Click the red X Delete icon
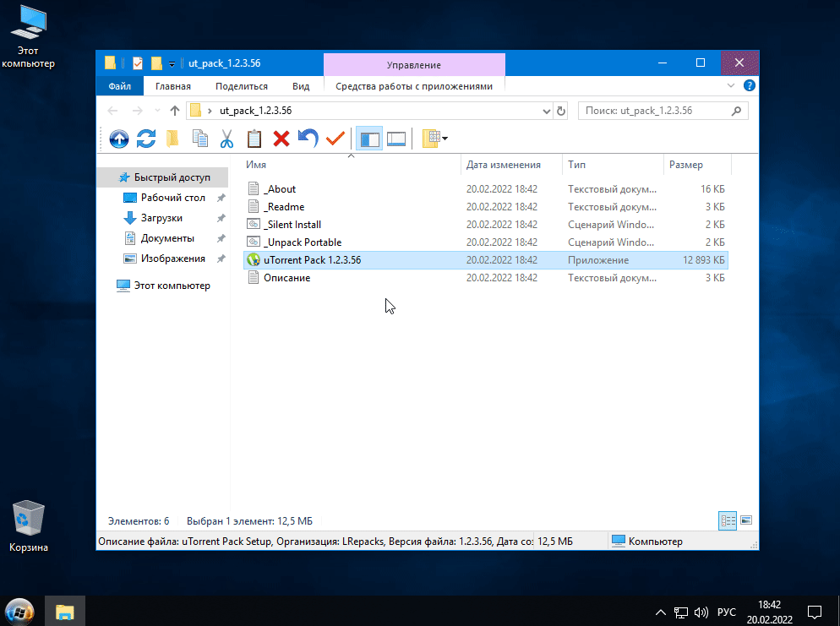Image resolution: width=840 pixels, height=626 pixels. [x=281, y=139]
